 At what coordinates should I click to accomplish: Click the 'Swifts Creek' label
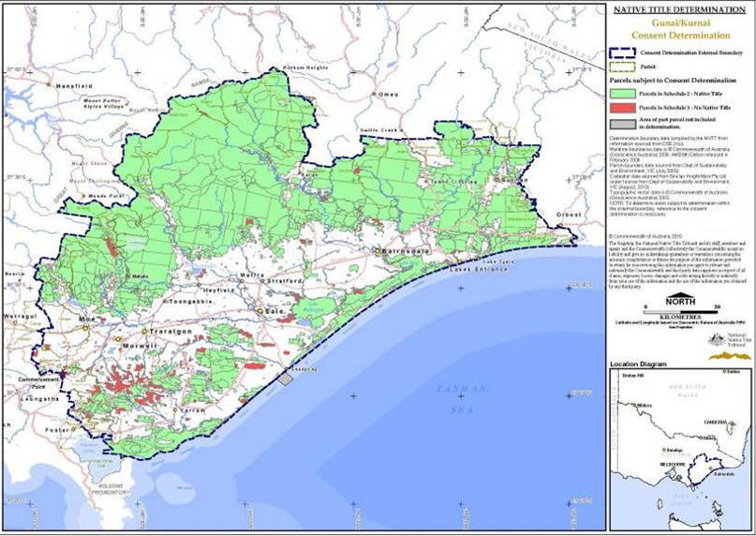380,131
